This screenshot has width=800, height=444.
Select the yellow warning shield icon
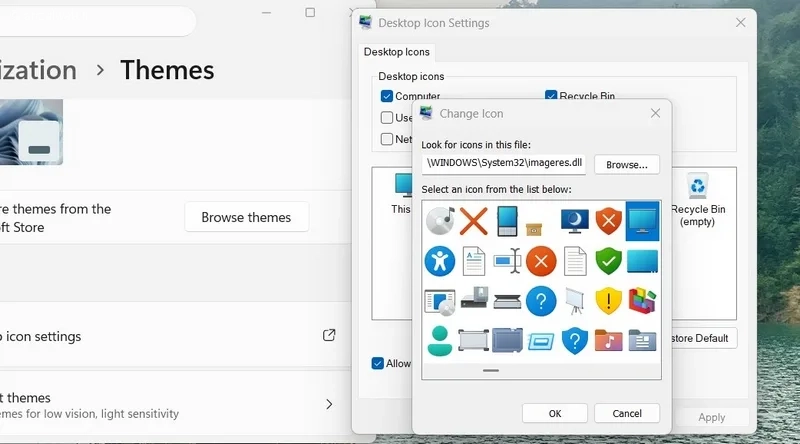pos(608,301)
